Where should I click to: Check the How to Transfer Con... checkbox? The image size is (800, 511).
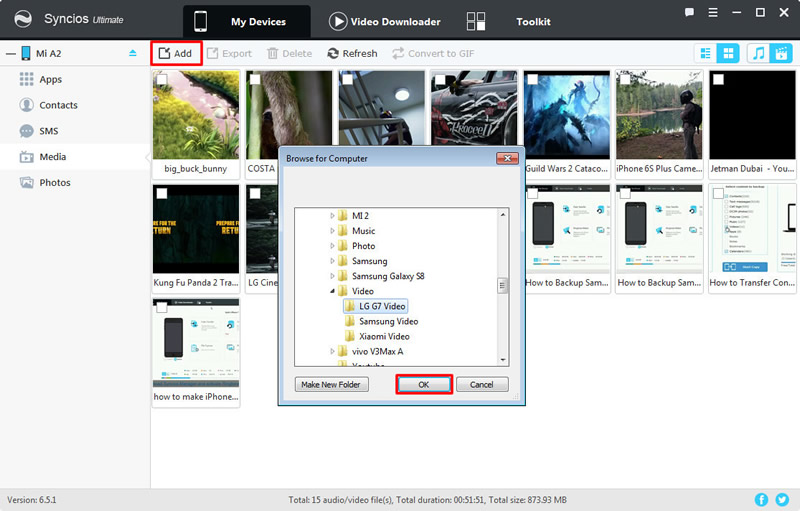[x=718, y=193]
